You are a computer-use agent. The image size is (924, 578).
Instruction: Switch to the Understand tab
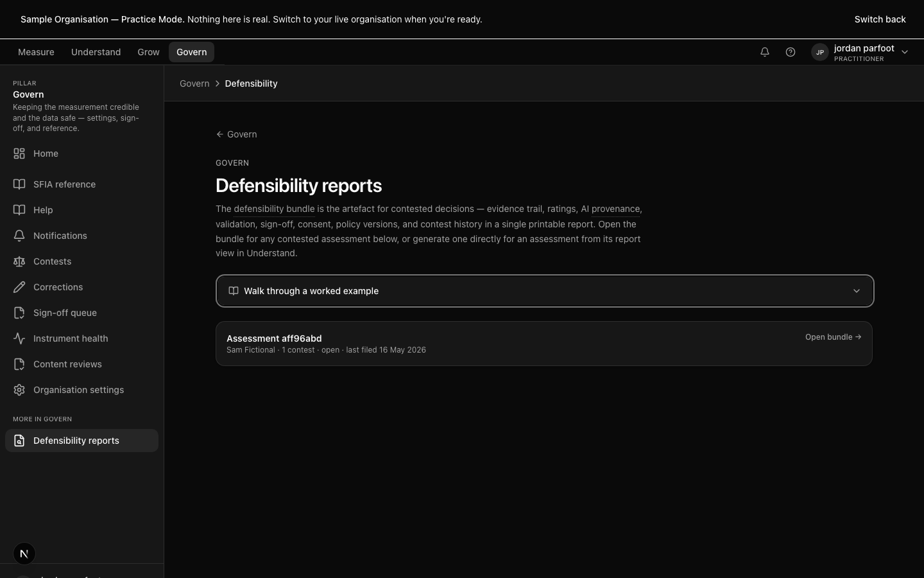tap(96, 52)
